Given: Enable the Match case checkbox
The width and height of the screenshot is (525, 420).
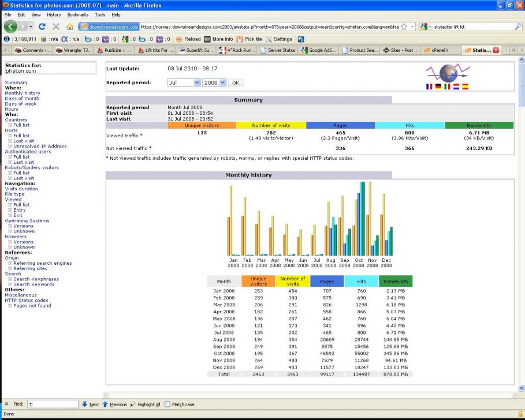Looking at the screenshot, I should [x=167, y=404].
